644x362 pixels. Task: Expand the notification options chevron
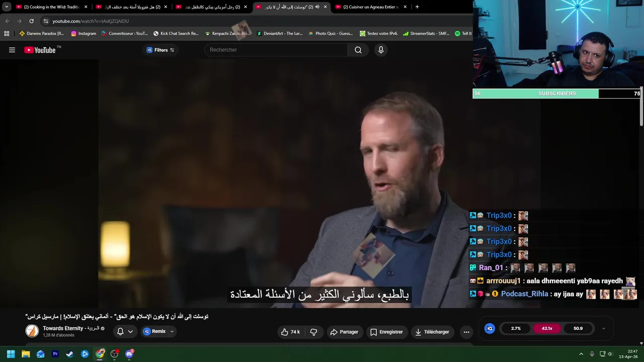pyautogui.click(x=130, y=331)
